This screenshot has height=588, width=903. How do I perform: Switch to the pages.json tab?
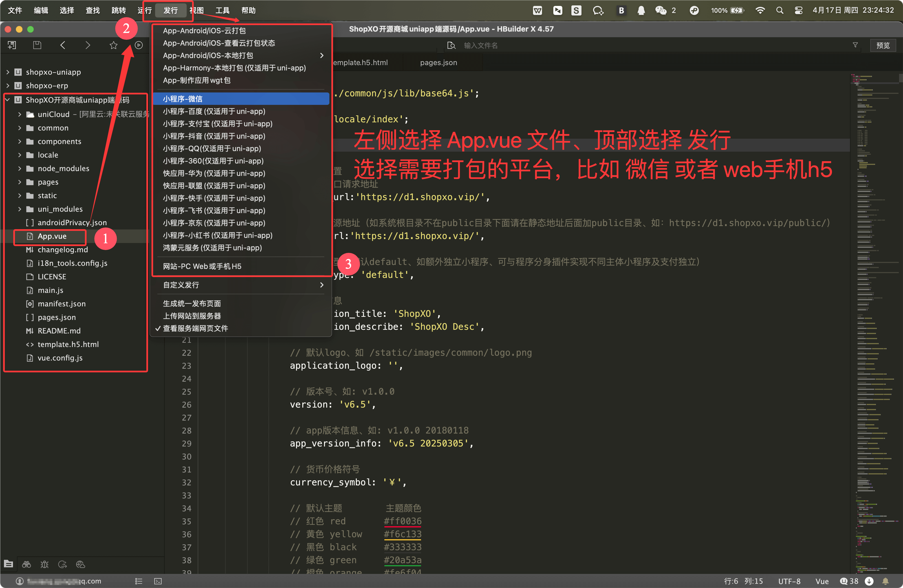[438, 63]
